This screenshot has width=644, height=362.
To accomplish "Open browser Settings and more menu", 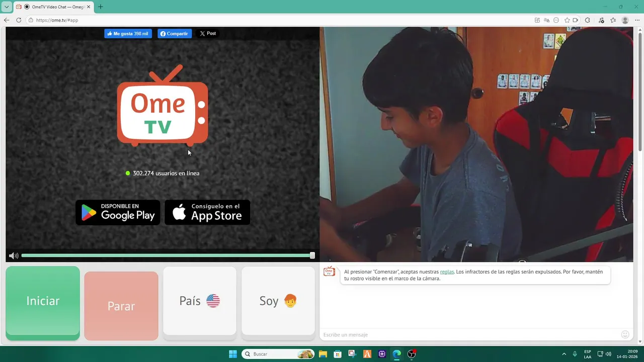I will click(x=637, y=20).
